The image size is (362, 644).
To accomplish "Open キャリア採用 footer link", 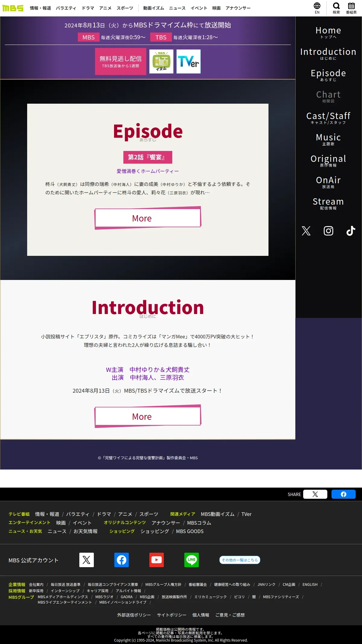I will (98, 591).
